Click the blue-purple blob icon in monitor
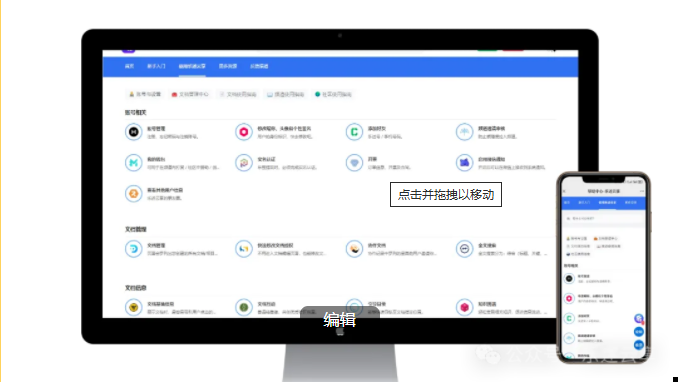Viewport: 678px width, 382px height. coord(464,163)
